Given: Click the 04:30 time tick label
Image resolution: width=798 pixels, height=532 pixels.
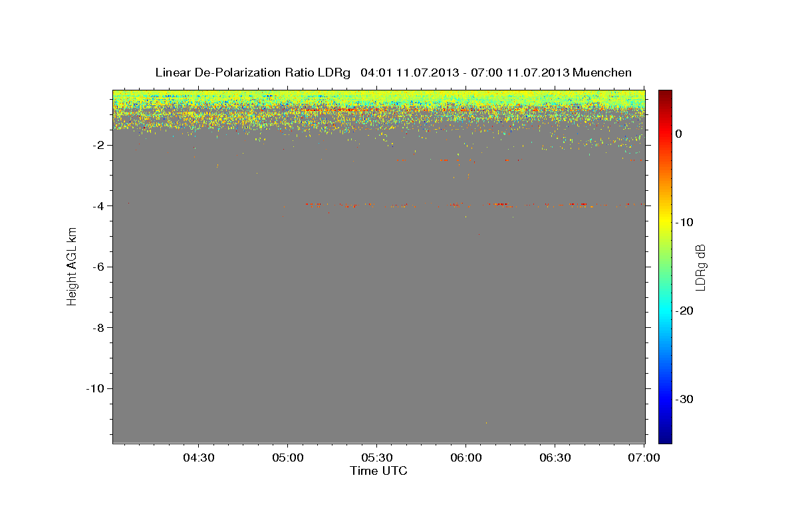Looking at the screenshot, I should click(198, 458).
